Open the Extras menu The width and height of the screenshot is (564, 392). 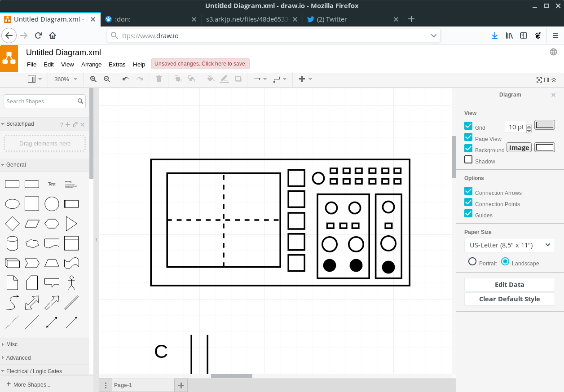(x=117, y=64)
